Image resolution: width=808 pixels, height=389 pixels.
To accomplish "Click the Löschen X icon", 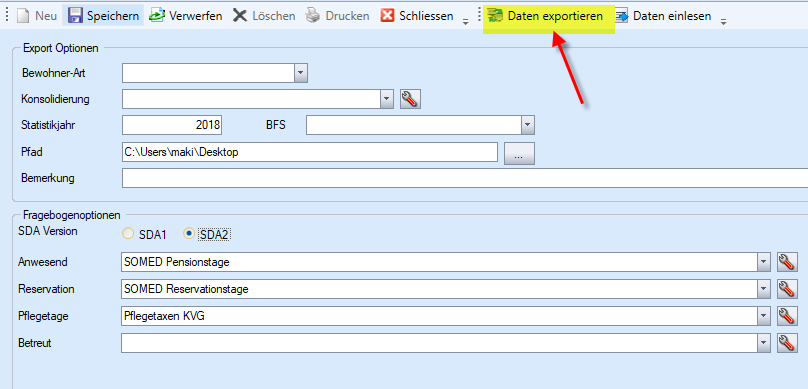I will (x=240, y=16).
